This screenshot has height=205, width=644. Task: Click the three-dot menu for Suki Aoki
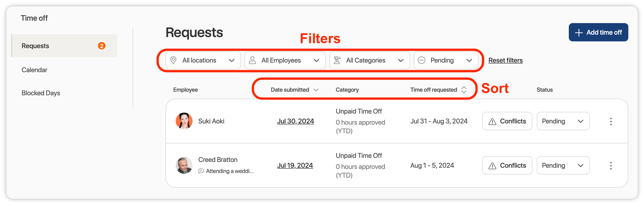coord(611,121)
